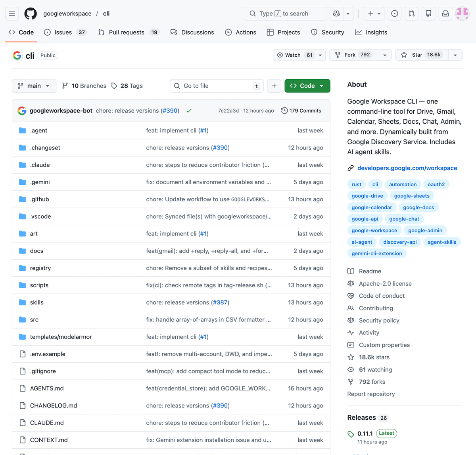Open user avatar profile menu

463,13
